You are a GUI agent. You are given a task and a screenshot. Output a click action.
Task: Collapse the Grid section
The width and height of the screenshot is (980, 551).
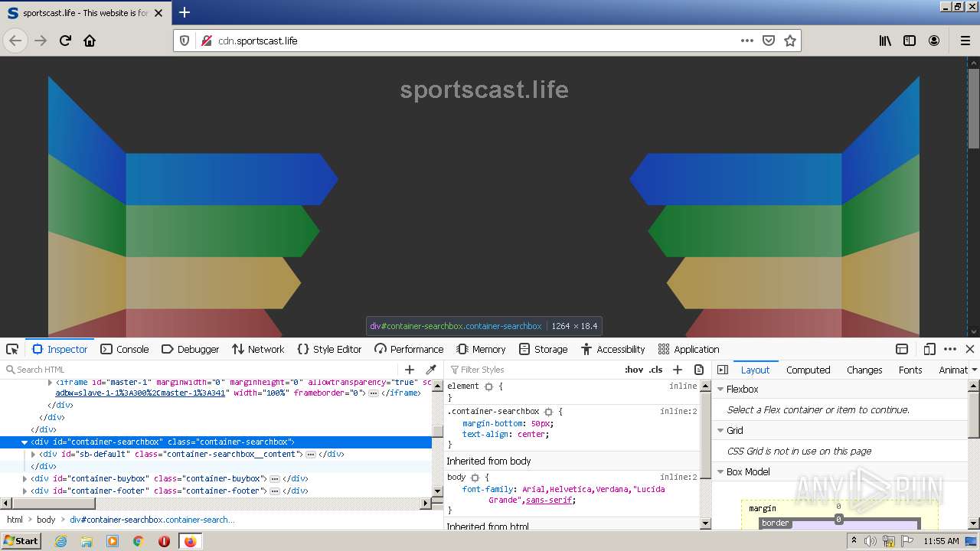(x=720, y=430)
